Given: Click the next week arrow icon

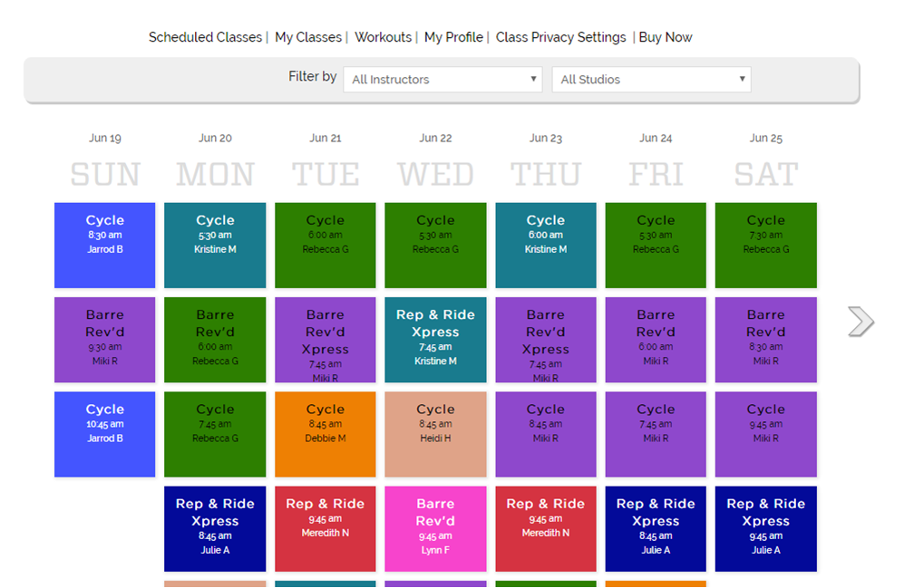Looking at the screenshot, I should pos(861,322).
